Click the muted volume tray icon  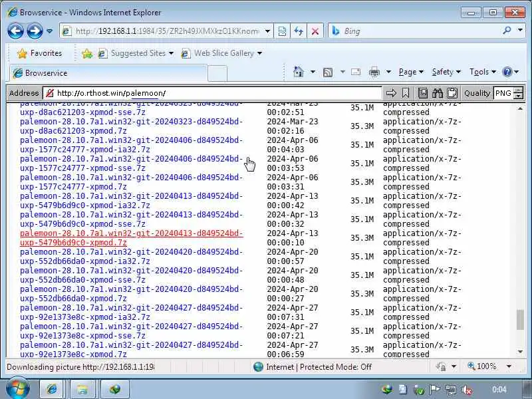(467, 390)
